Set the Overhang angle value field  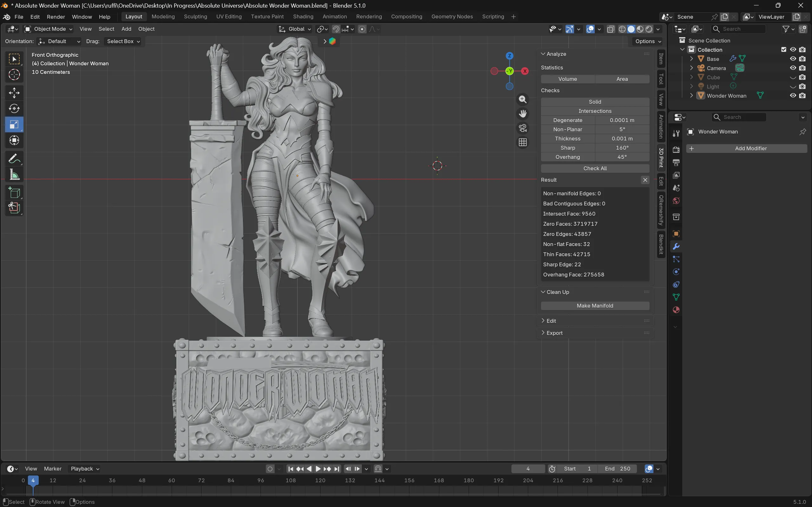(x=622, y=157)
